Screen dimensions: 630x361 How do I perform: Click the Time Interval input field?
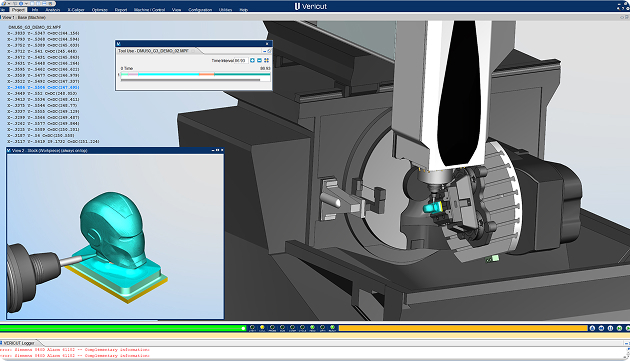click(x=240, y=60)
